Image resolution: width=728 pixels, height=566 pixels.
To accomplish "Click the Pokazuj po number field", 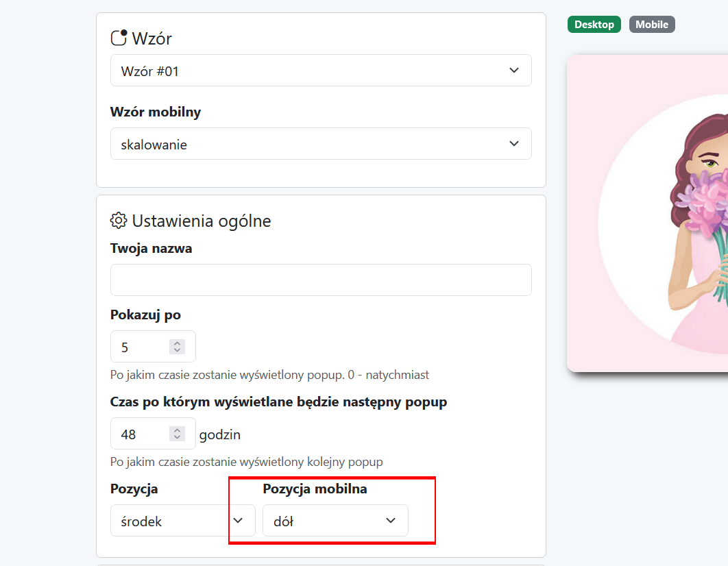I will (153, 347).
